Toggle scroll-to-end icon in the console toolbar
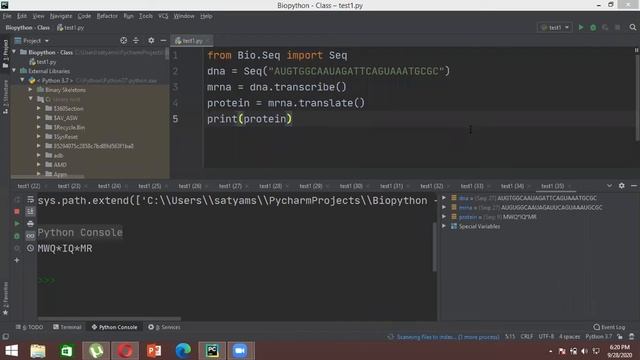 pos(30,211)
